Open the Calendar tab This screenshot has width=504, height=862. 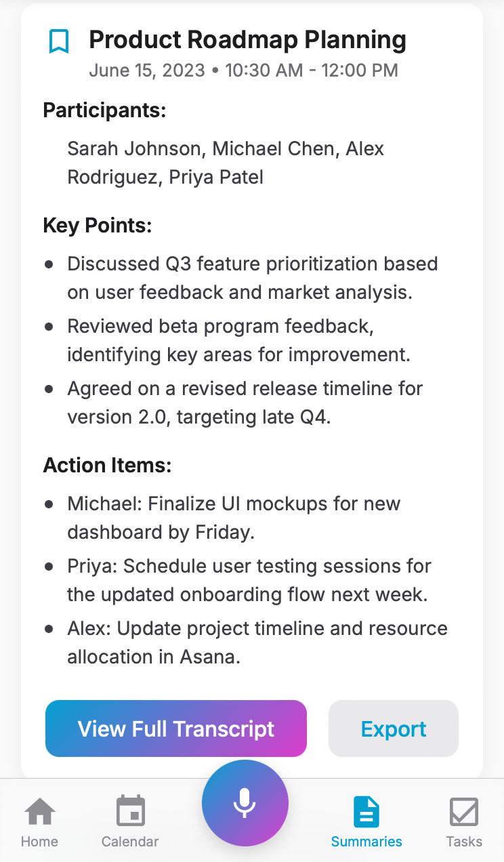click(129, 821)
